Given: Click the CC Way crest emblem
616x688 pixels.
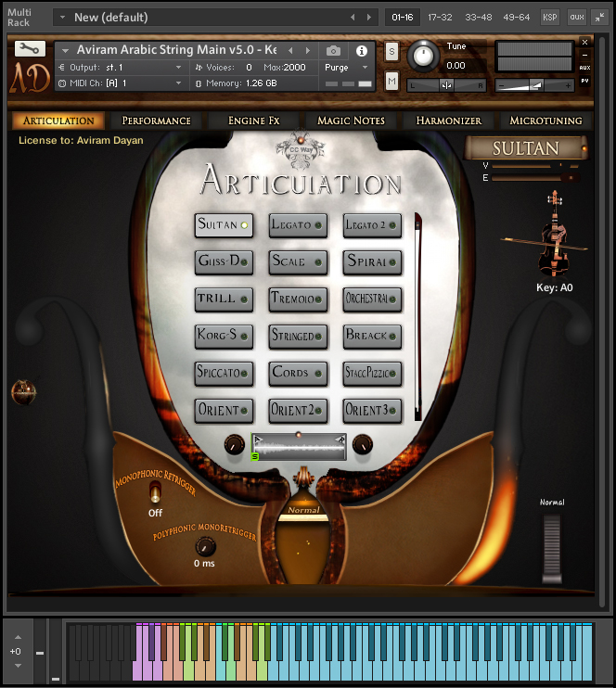Looking at the screenshot, I should 301,149.
